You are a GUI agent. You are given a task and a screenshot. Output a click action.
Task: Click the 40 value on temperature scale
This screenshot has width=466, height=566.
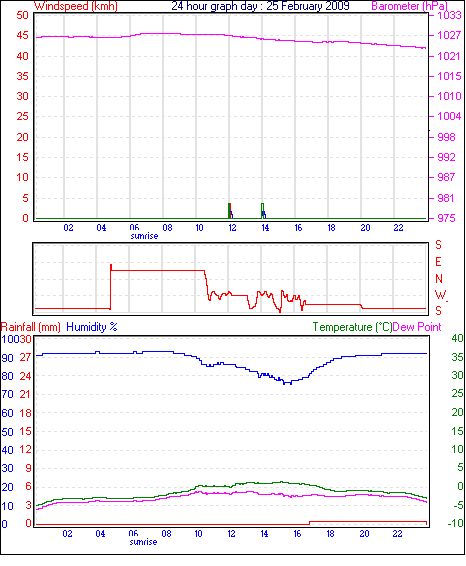coord(457,338)
